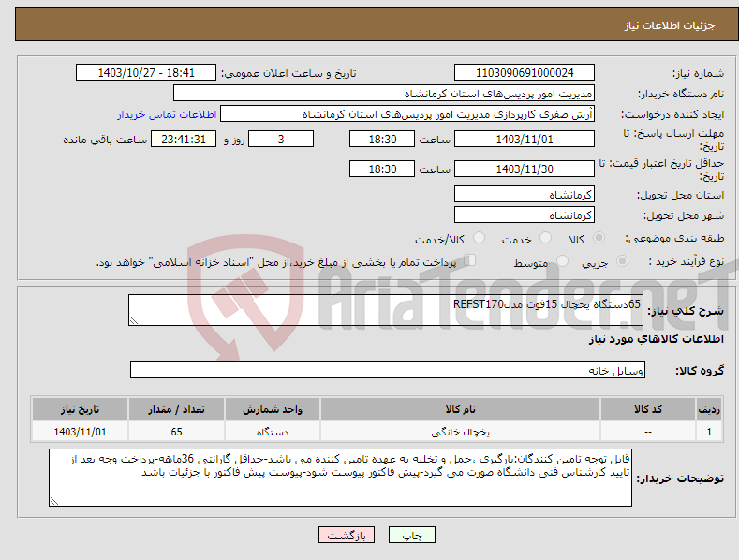Click the remaining time 23:41:31 field

[184, 139]
